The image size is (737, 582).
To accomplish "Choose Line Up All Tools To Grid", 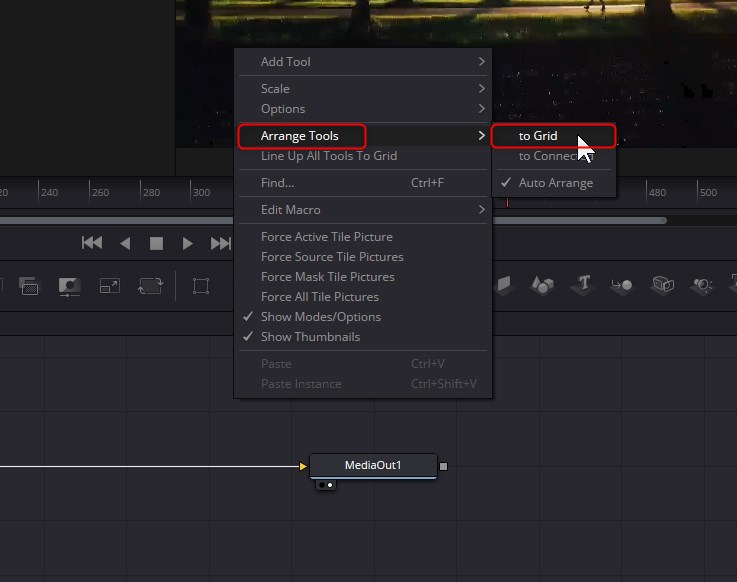I will pos(363,156).
